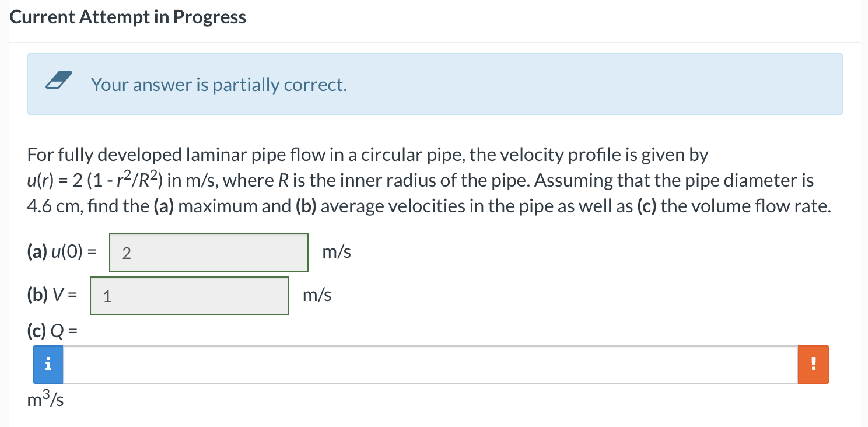
Task: Select the answer value 1 in part (b)
Action: [x=107, y=296]
